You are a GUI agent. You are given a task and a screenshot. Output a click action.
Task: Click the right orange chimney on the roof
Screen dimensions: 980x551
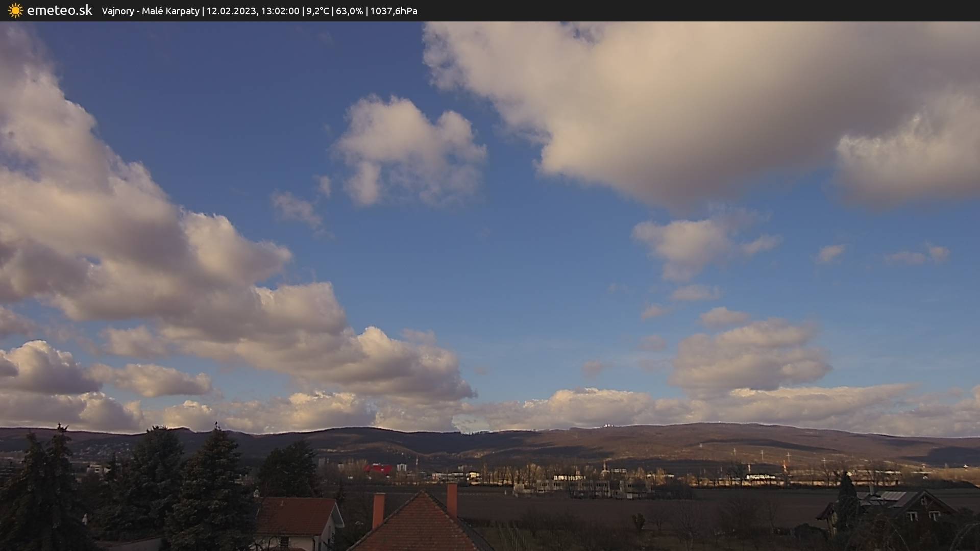[x=452, y=499]
